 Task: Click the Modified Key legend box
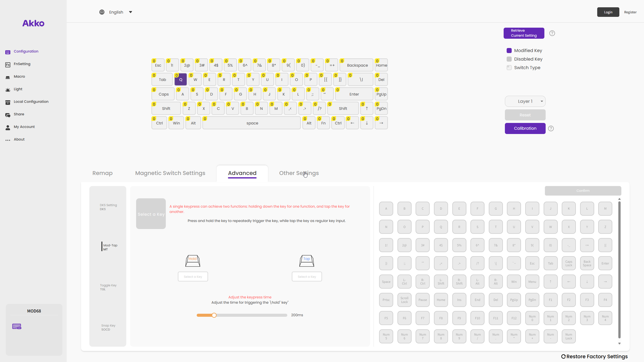click(509, 51)
